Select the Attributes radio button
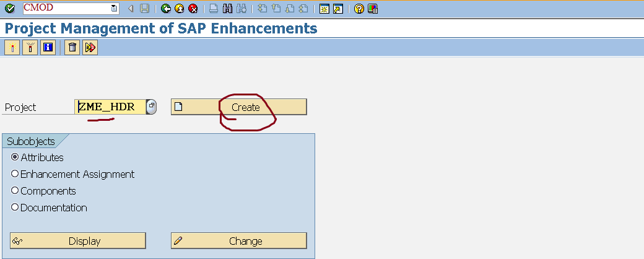This screenshot has width=644, height=259. click(x=15, y=157)
